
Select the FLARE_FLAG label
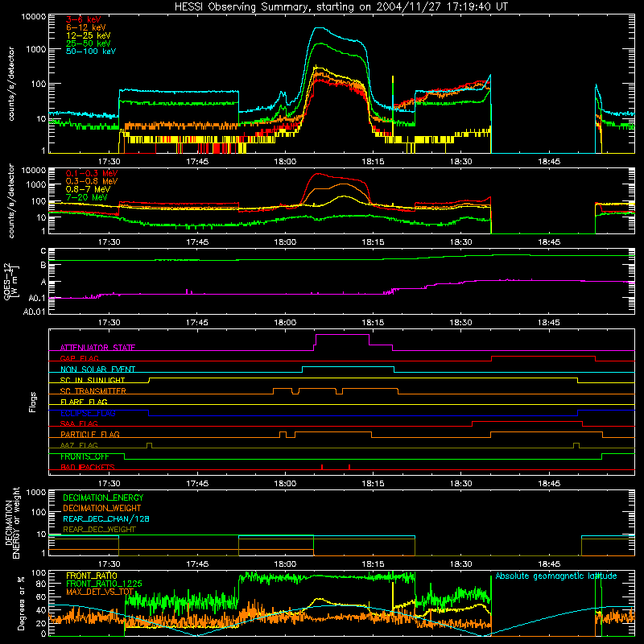tap(84, 402)
